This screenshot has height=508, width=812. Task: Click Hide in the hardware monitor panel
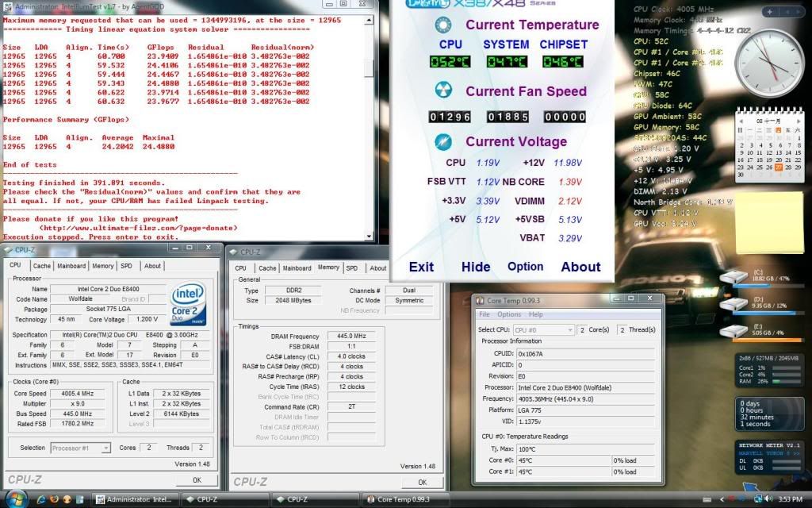point(475,267)
